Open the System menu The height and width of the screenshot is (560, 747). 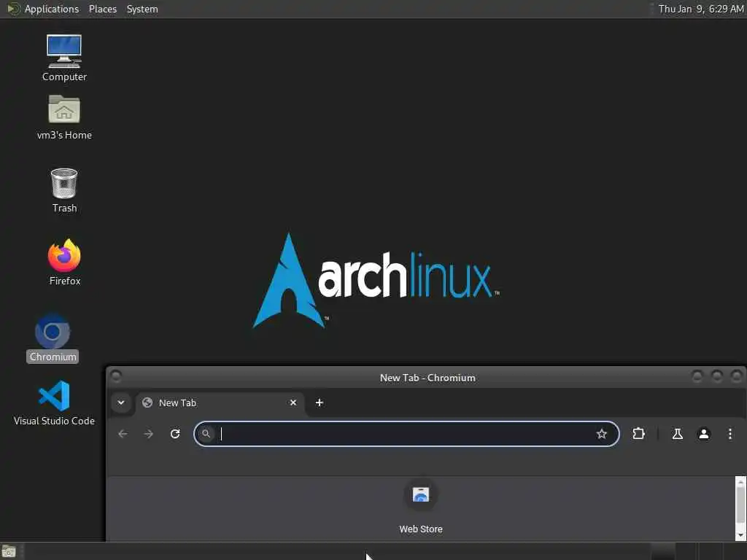(x=142, y=9)
